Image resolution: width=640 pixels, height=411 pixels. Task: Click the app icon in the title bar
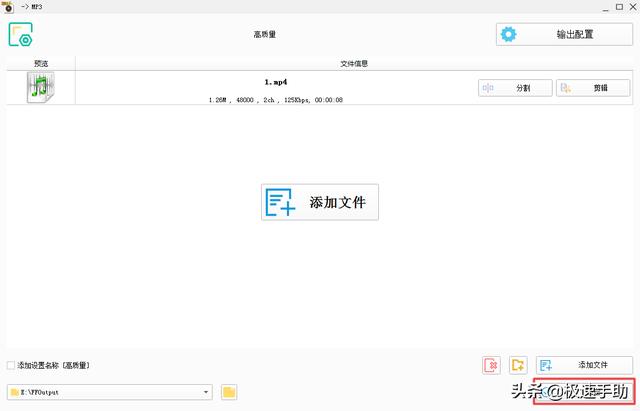point(7,7)
